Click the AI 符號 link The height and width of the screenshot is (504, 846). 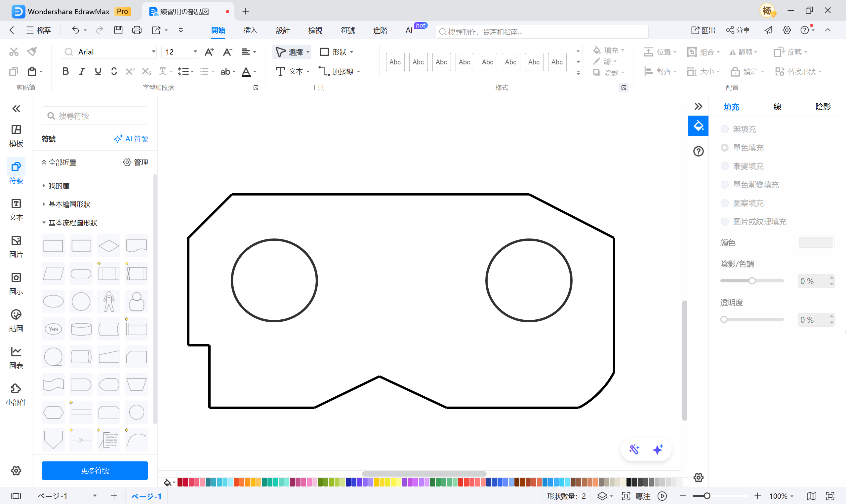pos(131,139)
